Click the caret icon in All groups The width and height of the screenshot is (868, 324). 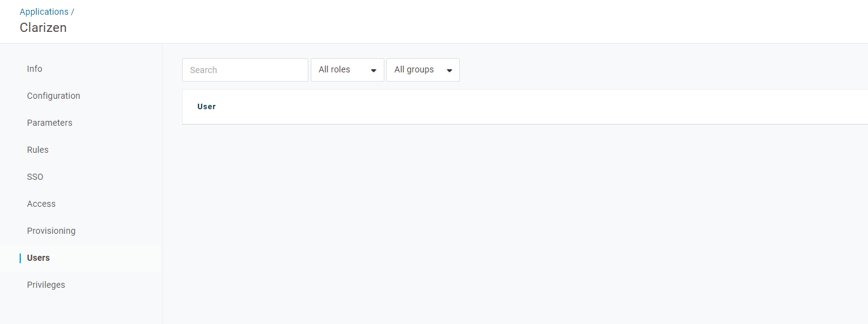pos(449,71)
